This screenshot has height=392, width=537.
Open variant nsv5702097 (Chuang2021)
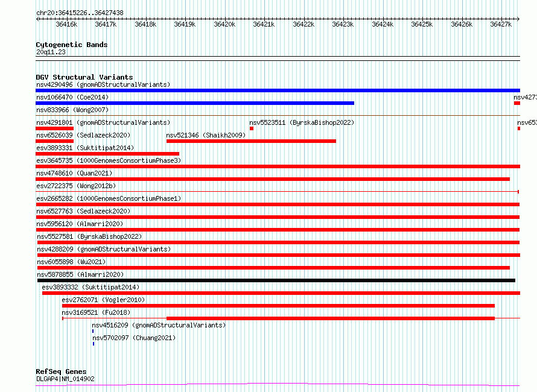(x=134, y=338)
